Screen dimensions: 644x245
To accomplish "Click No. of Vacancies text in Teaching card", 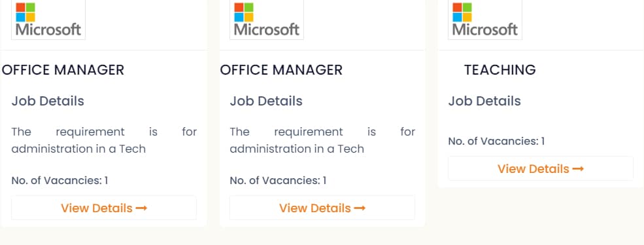I will (x=496, y=141).
